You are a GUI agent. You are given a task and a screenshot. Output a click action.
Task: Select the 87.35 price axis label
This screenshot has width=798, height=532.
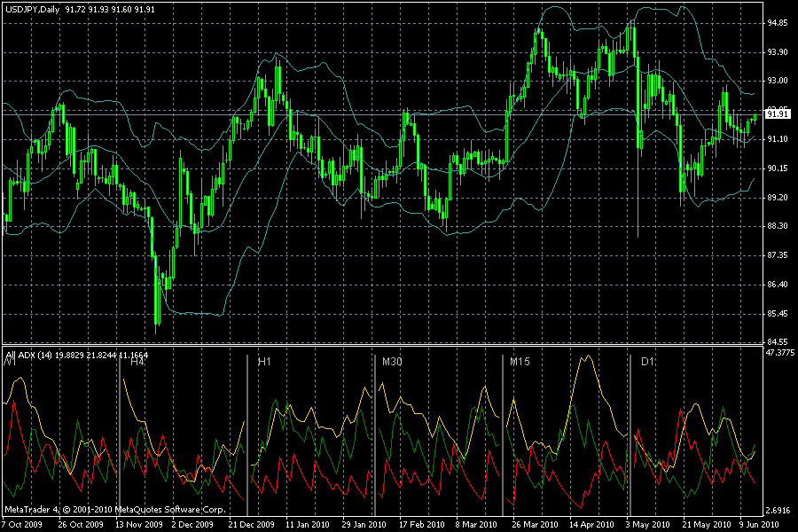pyautogui.click(x=777, y=255)
